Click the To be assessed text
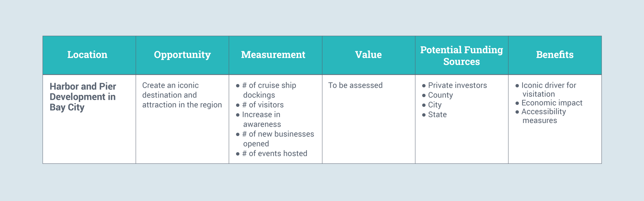 pyautogui.click(x=355, y=85)
